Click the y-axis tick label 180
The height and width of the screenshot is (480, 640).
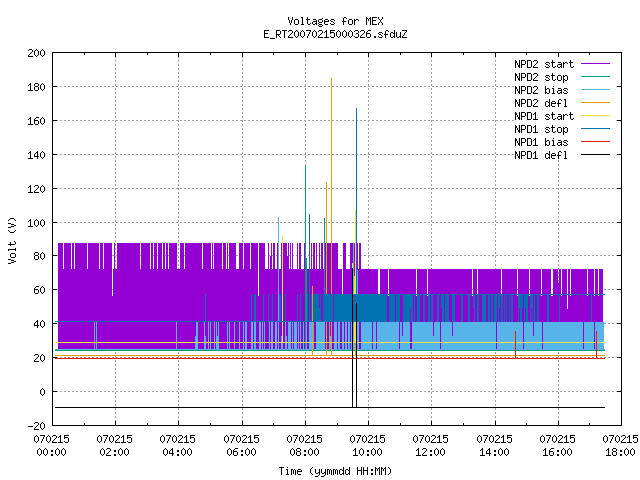(x=36, y=87)
